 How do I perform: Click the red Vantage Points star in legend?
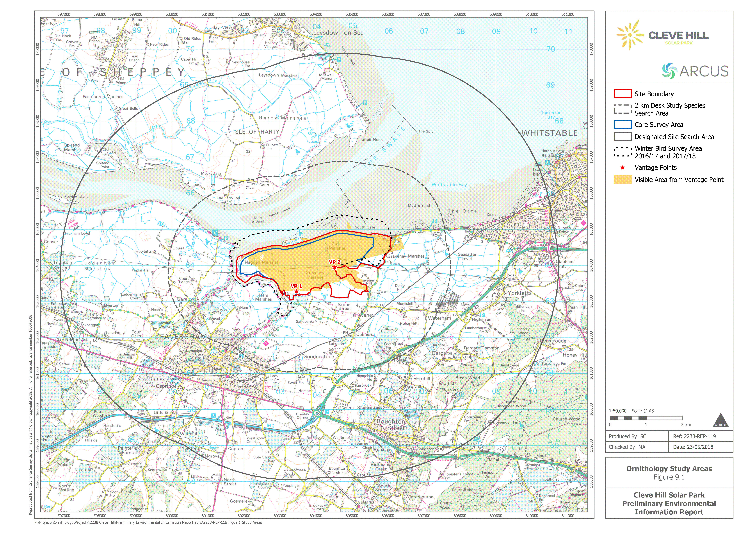click(x=622, y=167)
